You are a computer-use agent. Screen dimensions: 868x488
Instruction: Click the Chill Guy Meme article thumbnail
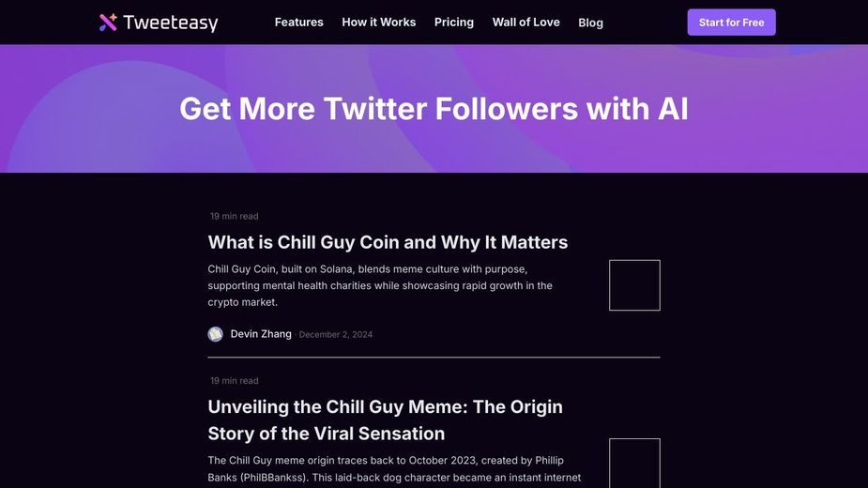click(634, 463)
